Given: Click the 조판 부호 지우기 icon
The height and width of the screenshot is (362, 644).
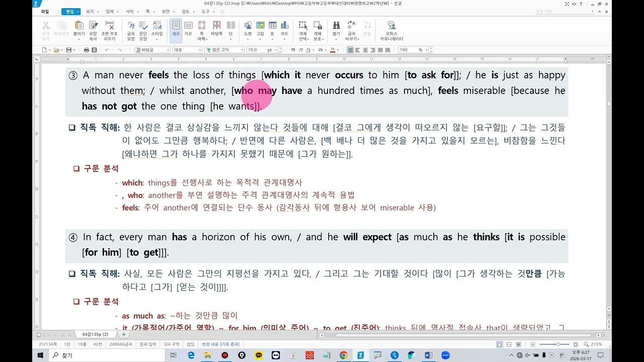Looking at the screenshot, I should pos(109,25).
